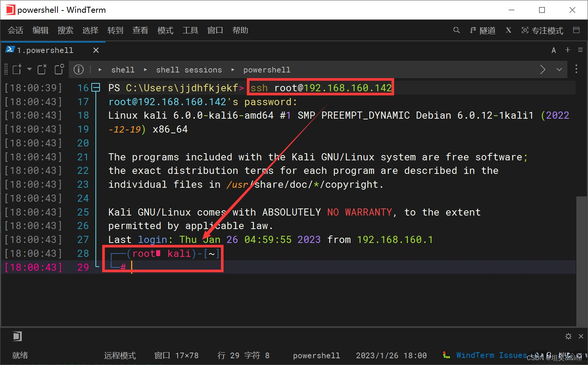The width and height of the screenshot is (588, 365).
Task: Click 就绪 status text
Action: coord(20,355)
